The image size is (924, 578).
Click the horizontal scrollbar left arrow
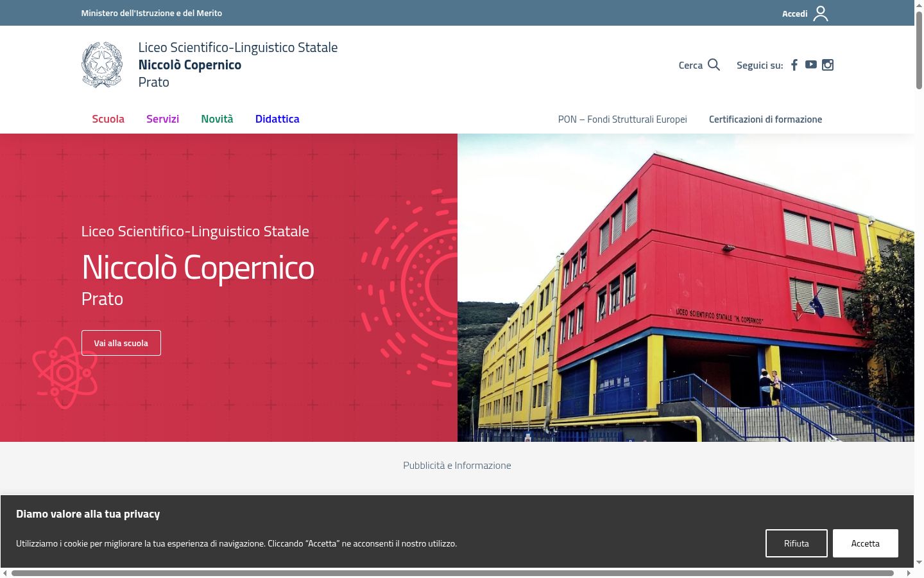[5, 573]
